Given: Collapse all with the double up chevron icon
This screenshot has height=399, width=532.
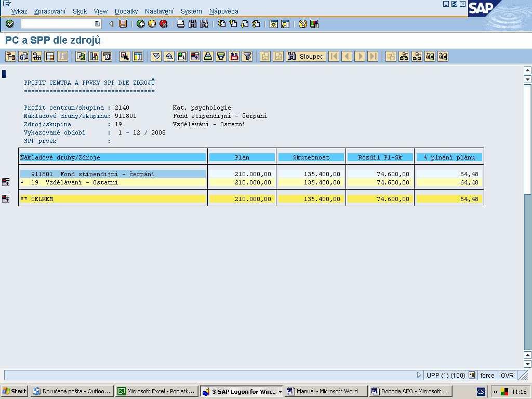Looking at the screenshot, I should coord(169,56).
